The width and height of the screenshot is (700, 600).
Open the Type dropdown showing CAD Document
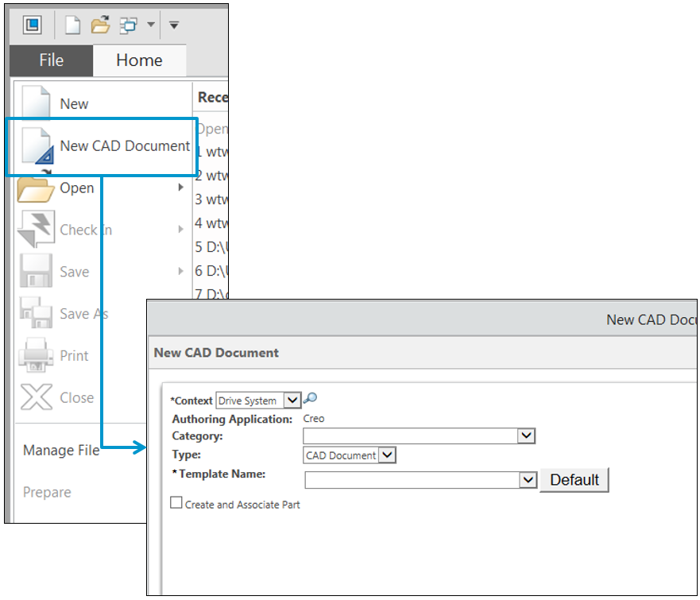tap(386, 455)
